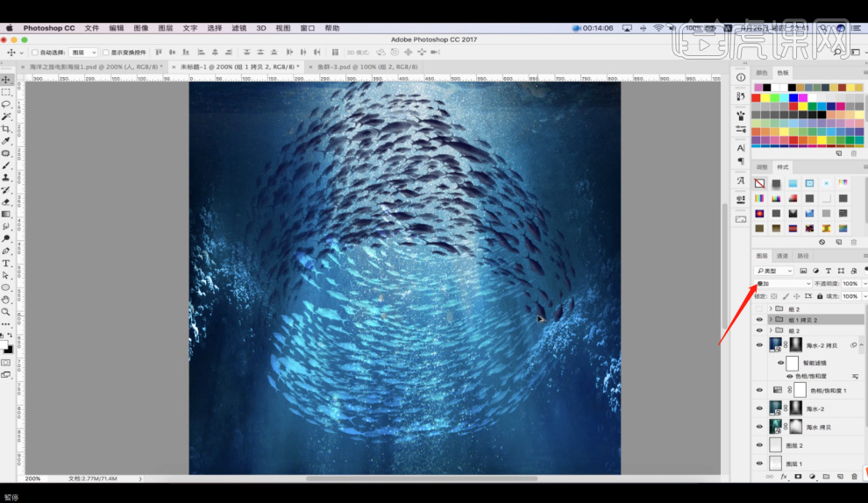The height and width of the screenshot is (503, 868).
Task: Expand the top hidden 组 2 group
Action: click(x=771, y=308)
